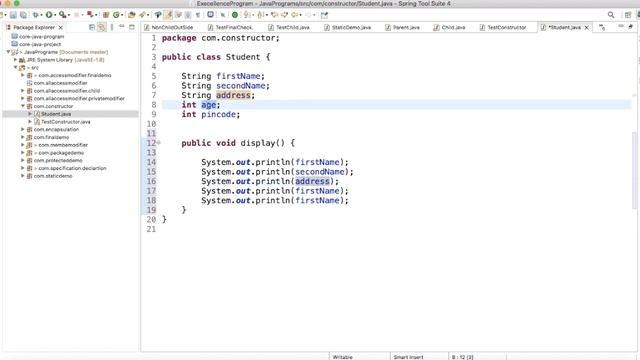Open the Debug button dropdown arrow
Image resolution: width=640 pixels, height=360 pixels.
click(x=42, y=16)
